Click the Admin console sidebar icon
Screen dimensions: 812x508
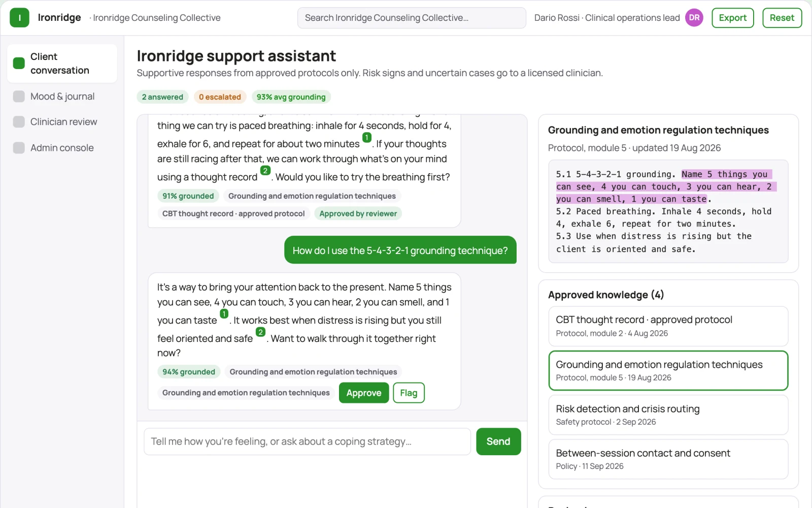click(x=19, y=148)
